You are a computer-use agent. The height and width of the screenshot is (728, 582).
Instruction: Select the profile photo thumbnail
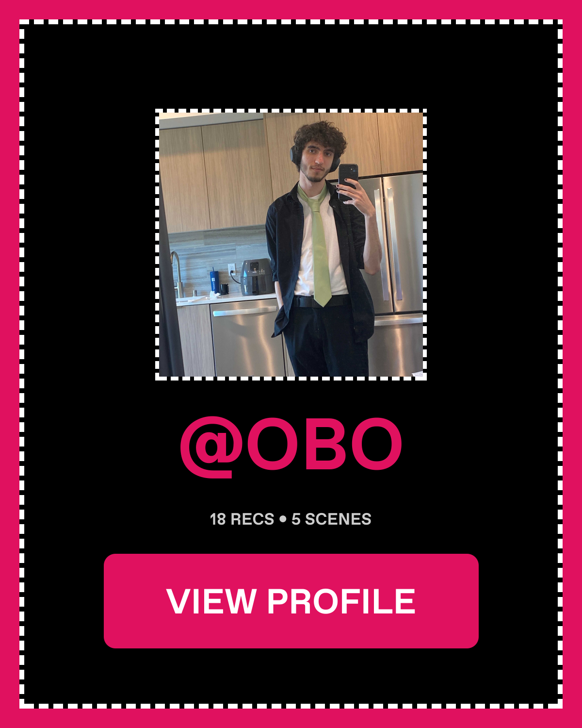(x=291, y=245)
